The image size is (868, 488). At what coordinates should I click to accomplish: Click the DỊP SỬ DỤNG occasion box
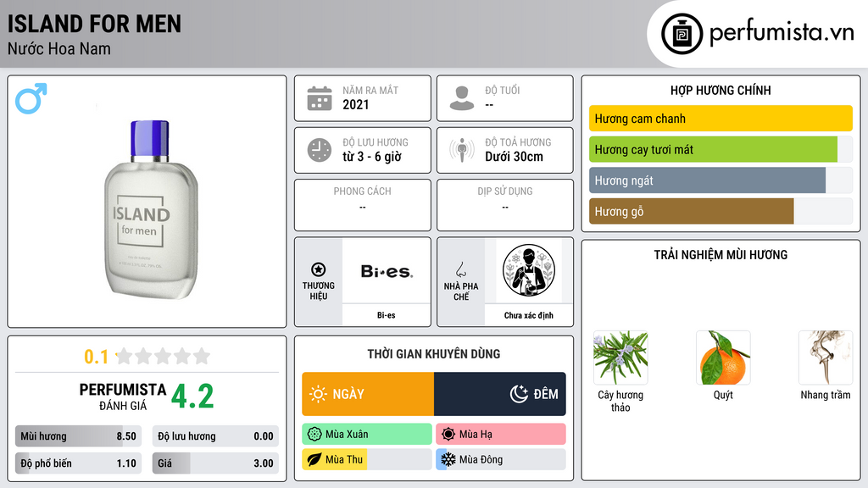click(505, 205)
